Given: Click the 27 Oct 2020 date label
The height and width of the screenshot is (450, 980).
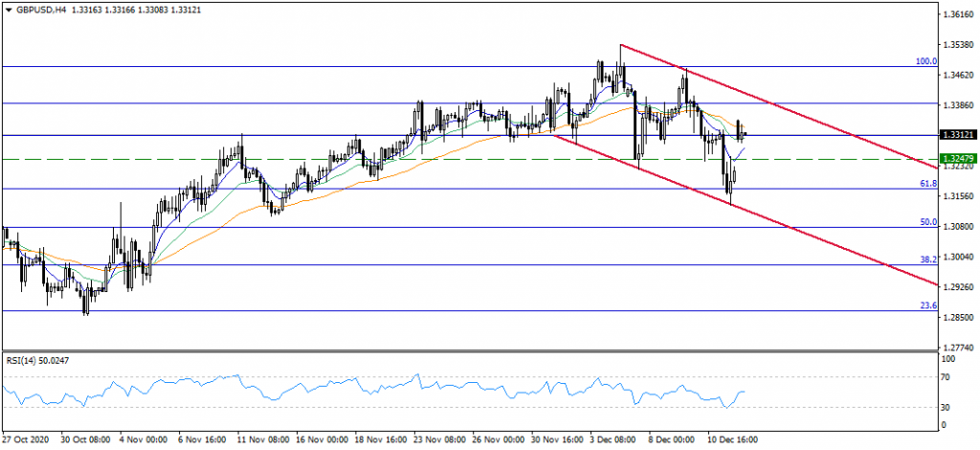Looking at the screenshot, I should pos(23,440).
